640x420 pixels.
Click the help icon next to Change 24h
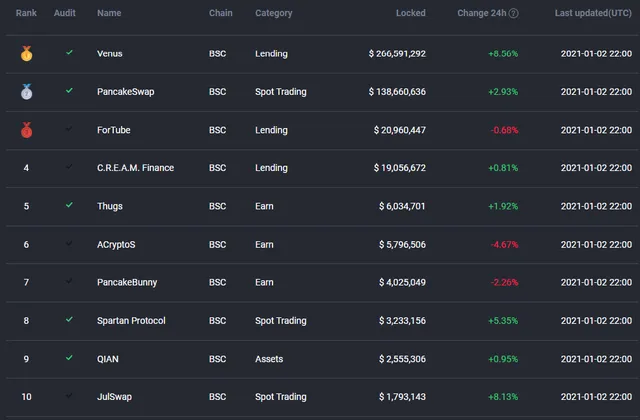(514, 13)
